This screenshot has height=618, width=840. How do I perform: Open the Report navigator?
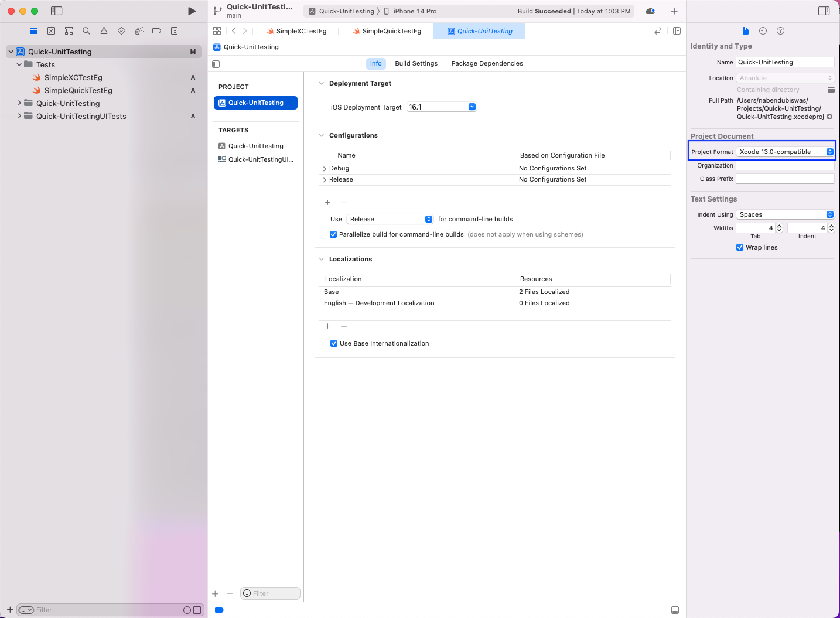click(x=174, y=31)
